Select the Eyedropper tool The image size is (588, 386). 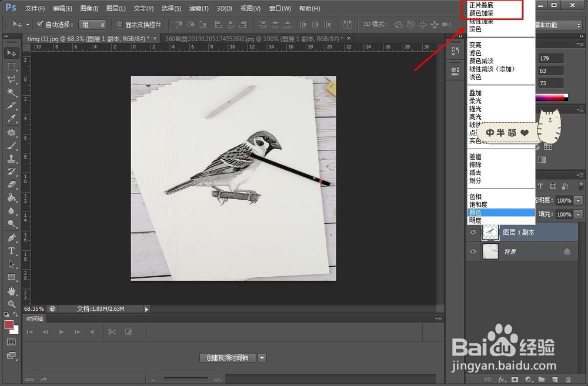pos(11,119)
